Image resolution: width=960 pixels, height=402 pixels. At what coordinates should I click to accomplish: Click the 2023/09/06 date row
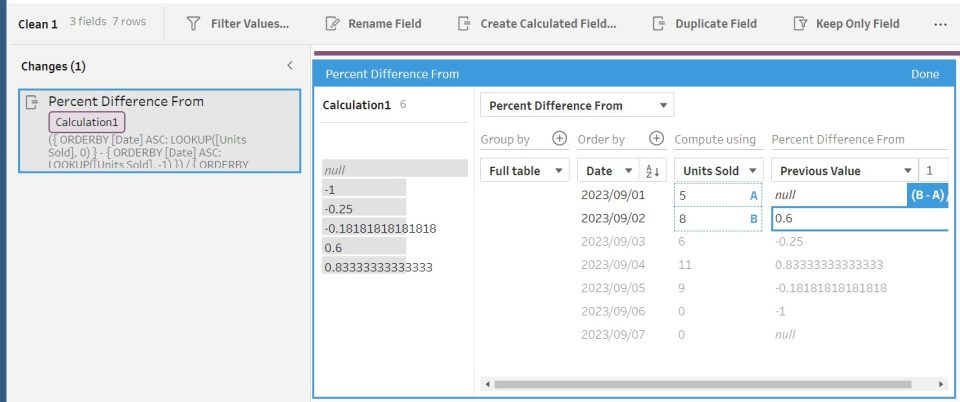[x=613, y=311]
